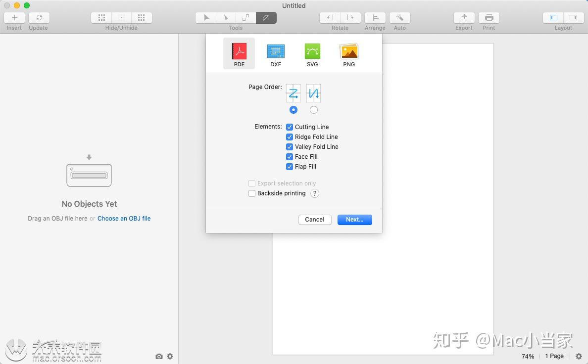The width and height of the screenshot is (588, 364).
Task: Click the Backside printing help question mark
Action: click(x=315, y=193)
